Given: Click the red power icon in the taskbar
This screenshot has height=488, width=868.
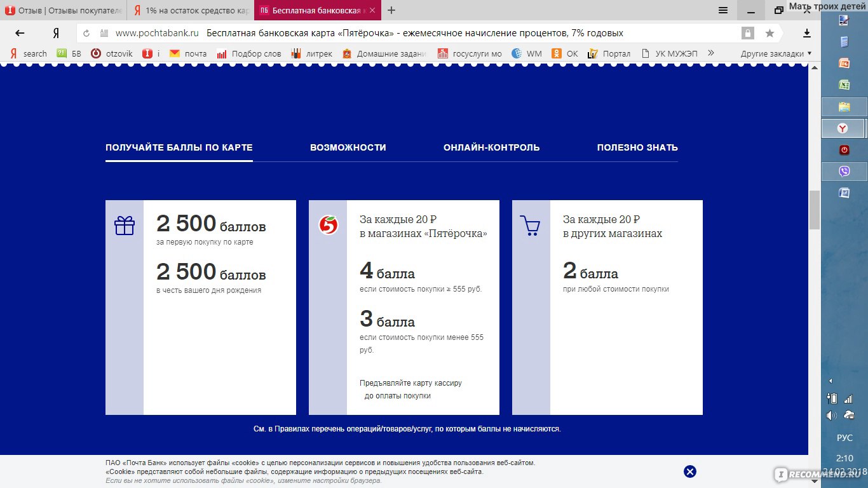Looking at the screenshot, I should pos(844,150).
